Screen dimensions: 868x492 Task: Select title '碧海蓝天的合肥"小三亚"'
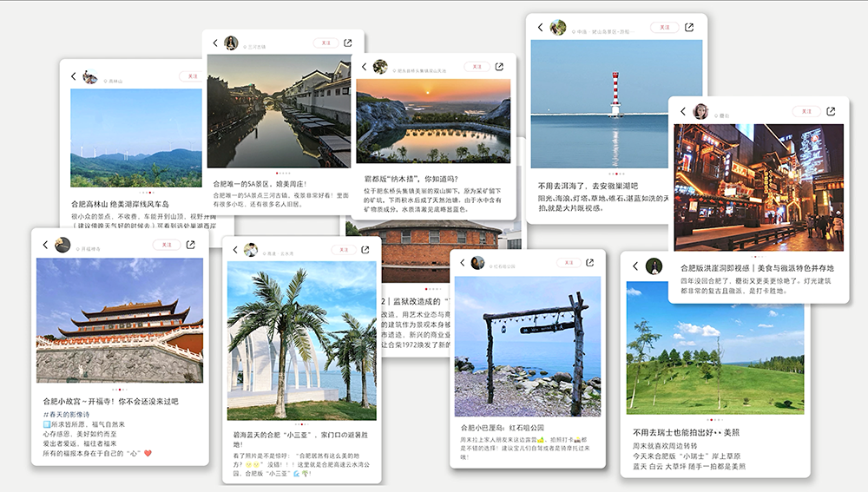[x=274, y=435]
